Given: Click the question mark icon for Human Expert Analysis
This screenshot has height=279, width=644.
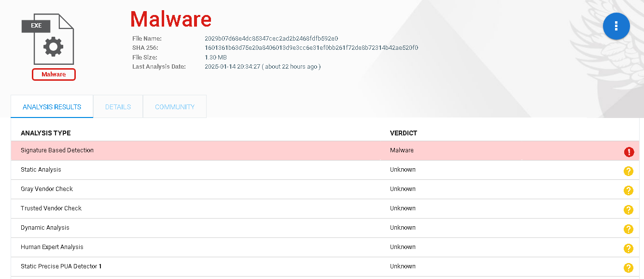Looking at the screenshot, I should (x=628, y=249).
